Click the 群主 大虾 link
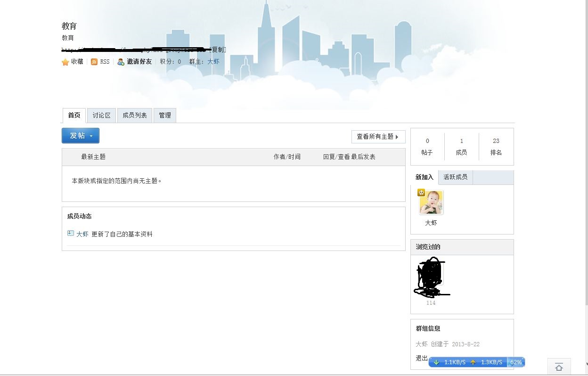 (213, 62)
